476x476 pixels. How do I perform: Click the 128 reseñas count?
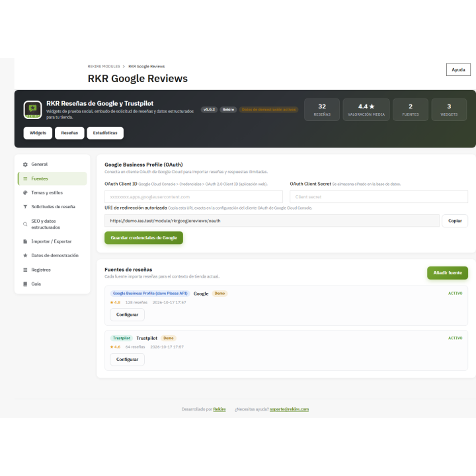tap(136, 303)
